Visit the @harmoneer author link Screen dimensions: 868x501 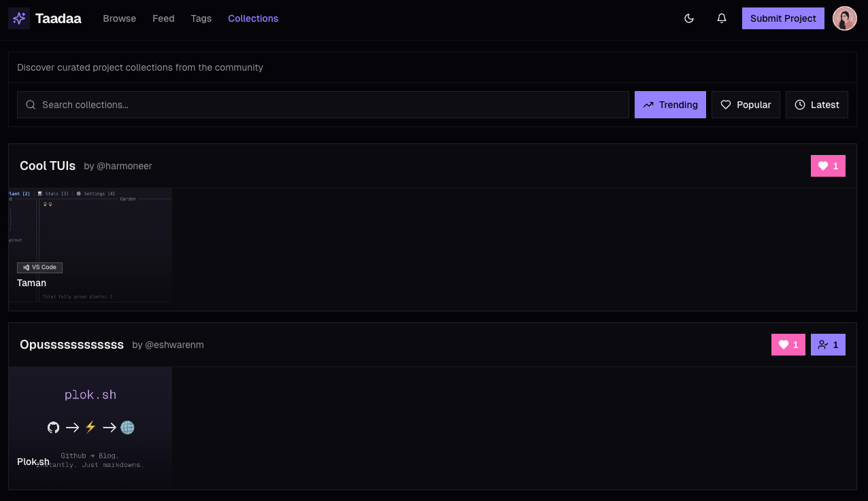pos(118,167)
